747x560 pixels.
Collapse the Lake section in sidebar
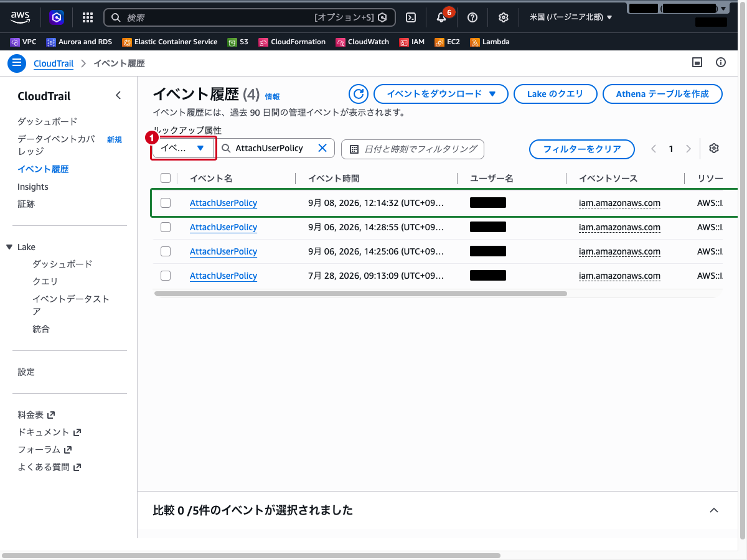coord(9,247)
